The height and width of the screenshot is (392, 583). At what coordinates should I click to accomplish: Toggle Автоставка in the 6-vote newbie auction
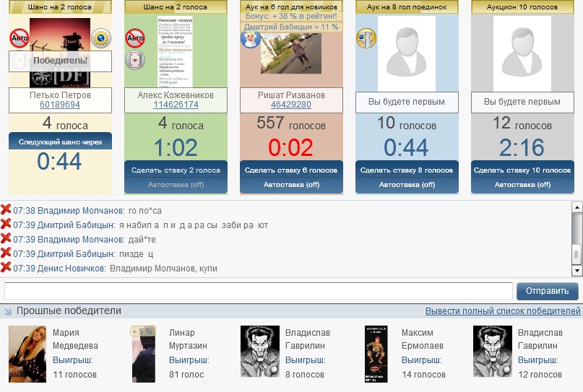[x=291, y=185]
